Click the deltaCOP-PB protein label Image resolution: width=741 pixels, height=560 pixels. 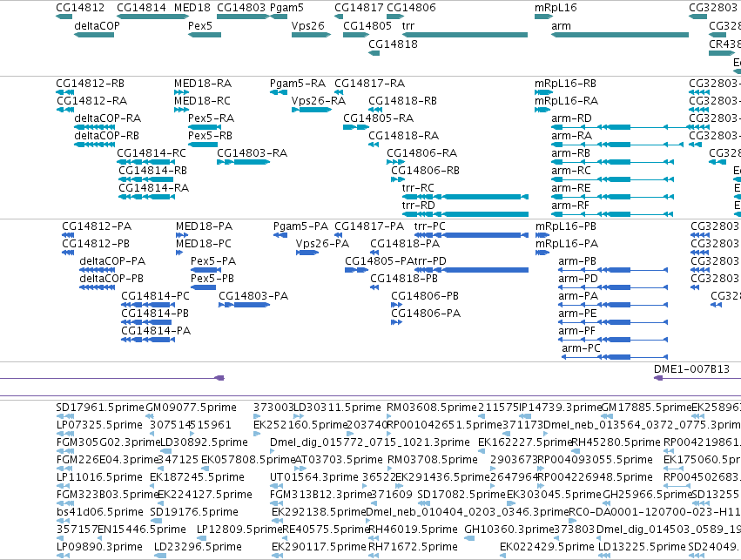click(111, 279)
